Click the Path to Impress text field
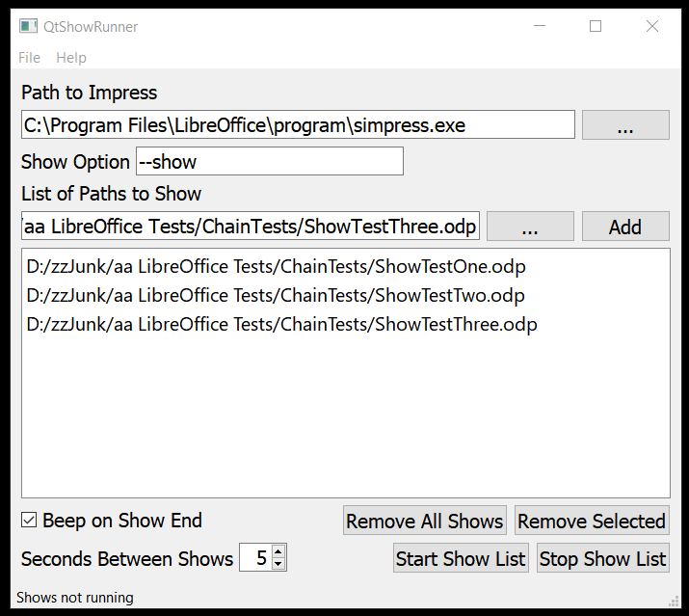The image size is (689, 616). (x=298, y=124)
